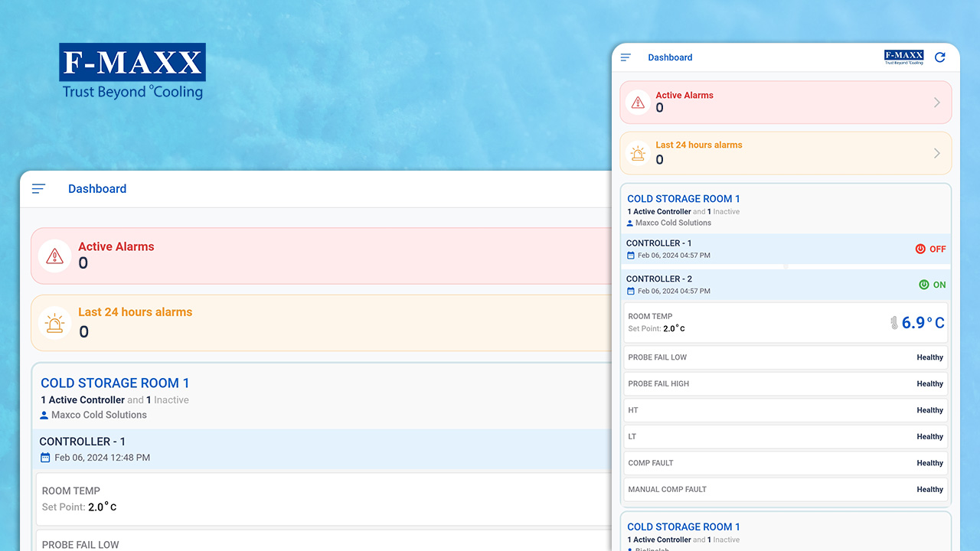Click the calendar icon under Controller - 2 in phone view

(x=631, y=292)
